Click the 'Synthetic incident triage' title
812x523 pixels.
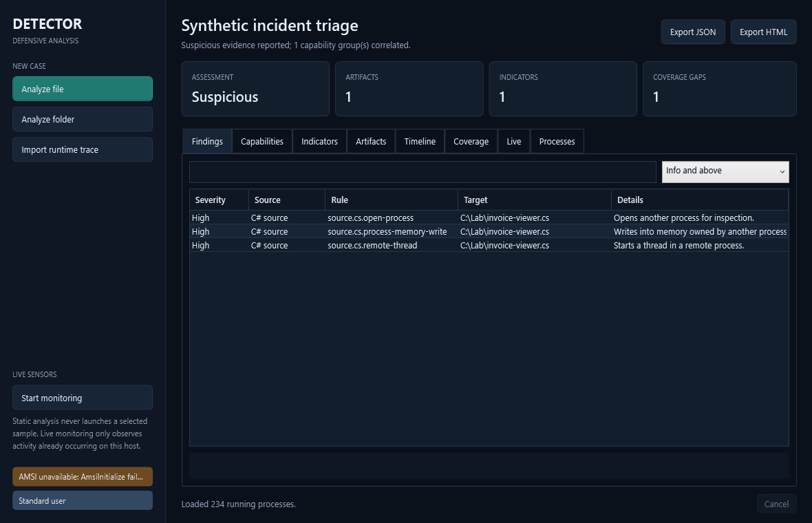[270, 25]
